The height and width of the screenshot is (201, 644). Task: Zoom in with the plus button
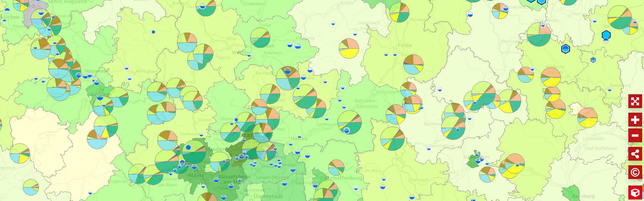[635, 120]
